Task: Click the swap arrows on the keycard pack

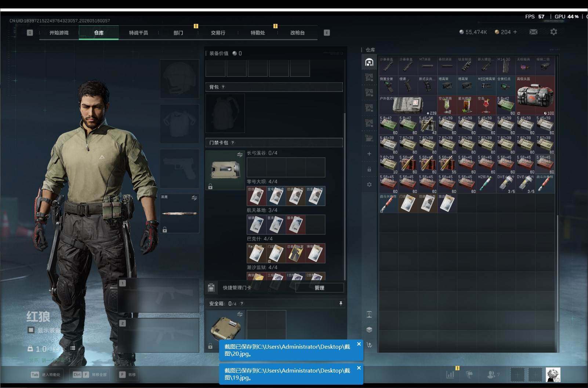Action: (240, 155)
